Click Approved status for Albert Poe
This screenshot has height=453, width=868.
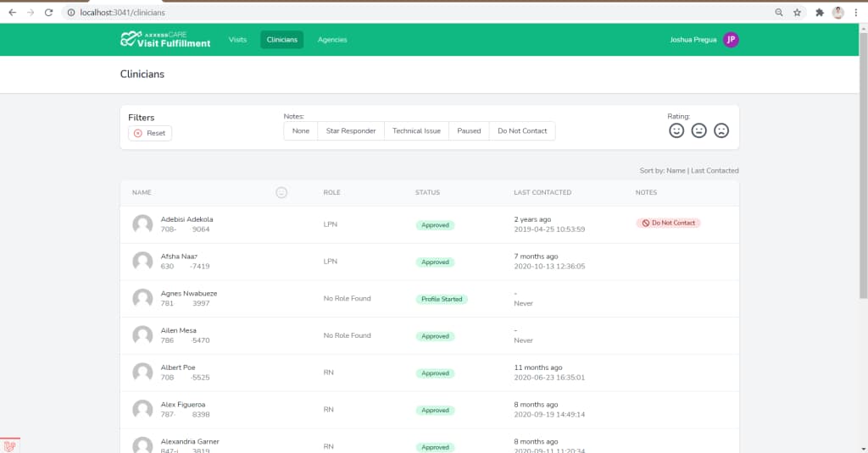pos(435,373)
